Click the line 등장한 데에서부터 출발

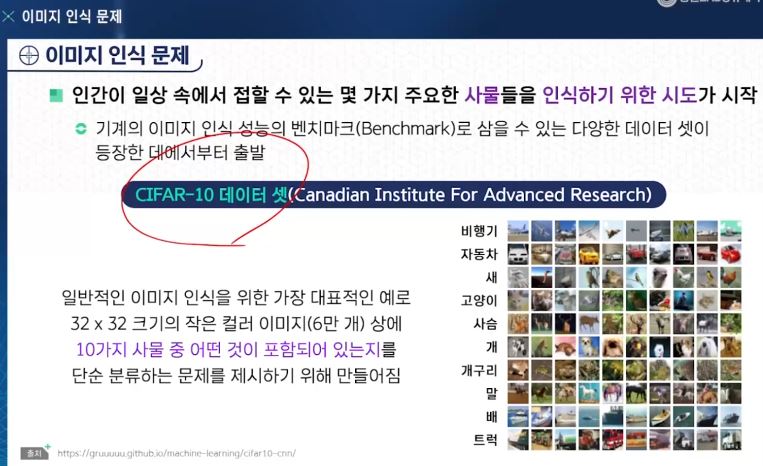[x=180, y=152]
